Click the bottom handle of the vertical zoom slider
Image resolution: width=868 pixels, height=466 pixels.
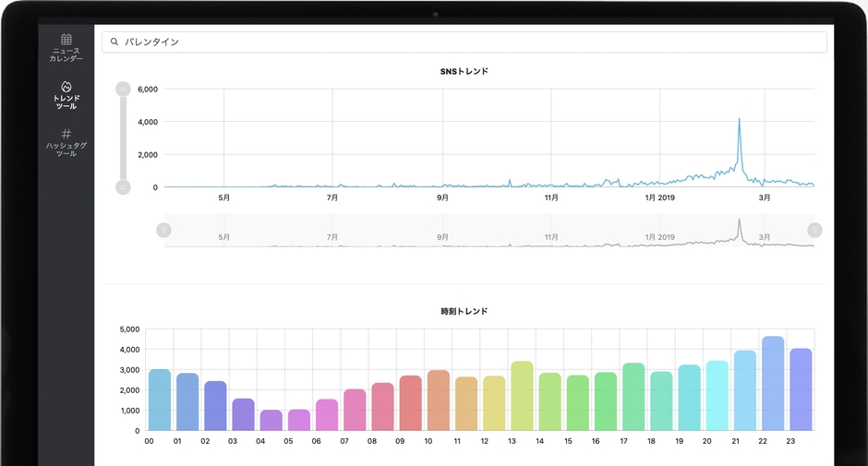[123, 187]
